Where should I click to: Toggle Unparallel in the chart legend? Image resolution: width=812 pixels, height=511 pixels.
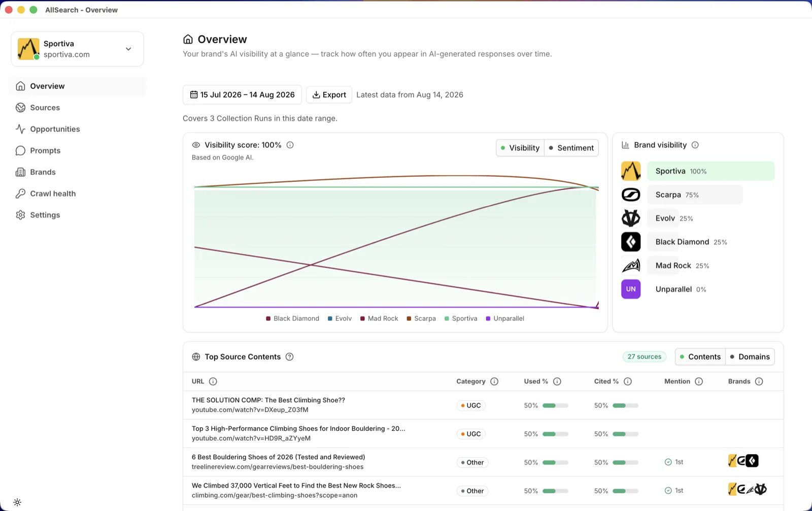(x=505, y=318)
